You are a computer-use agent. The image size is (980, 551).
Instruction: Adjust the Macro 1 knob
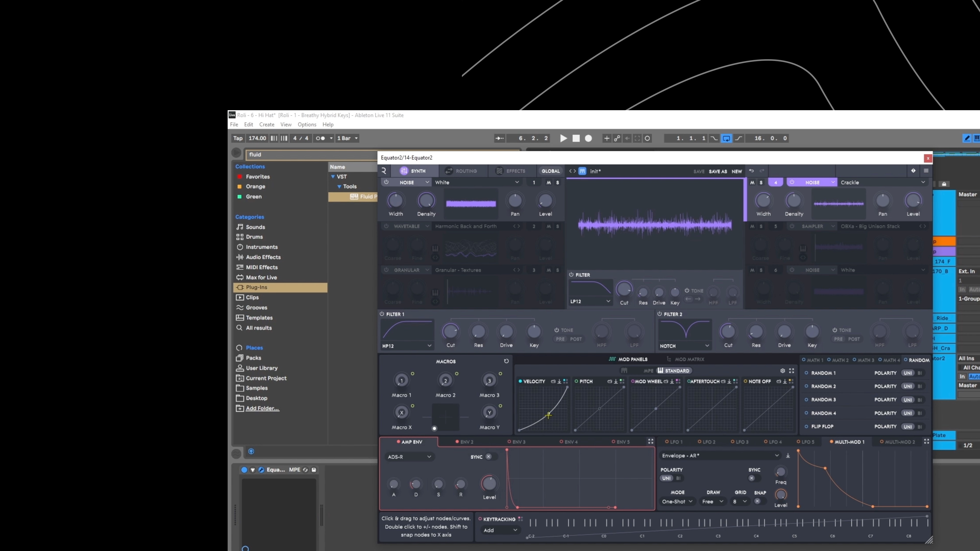point(401,380)
